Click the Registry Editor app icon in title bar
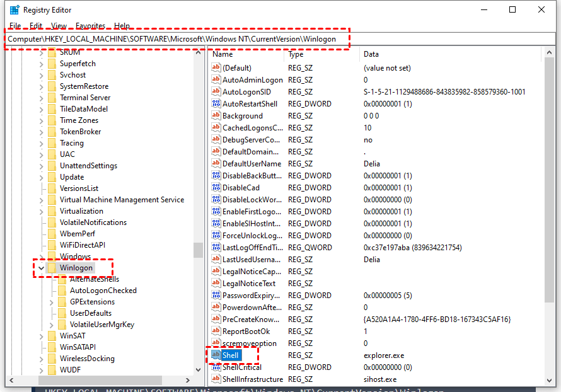Image resolution: width=561 pixels, height=392 pixels. tap(14, 9)
